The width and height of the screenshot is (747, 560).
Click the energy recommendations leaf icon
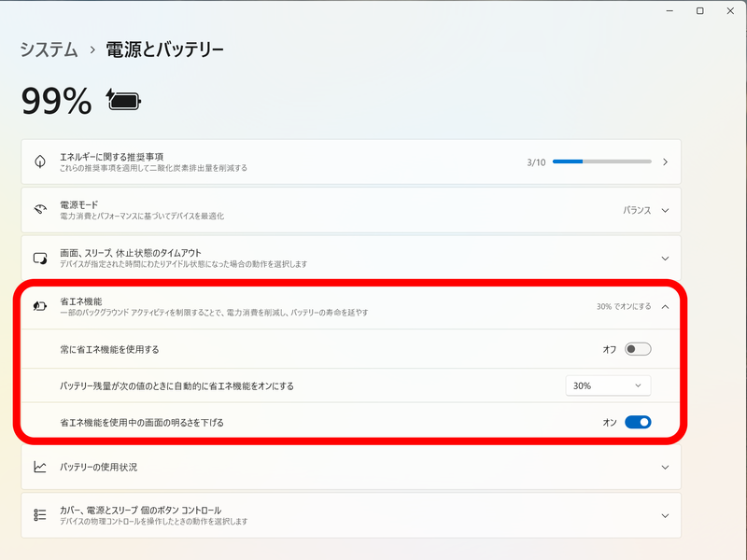pyautogui.click(x=38, y=161)
